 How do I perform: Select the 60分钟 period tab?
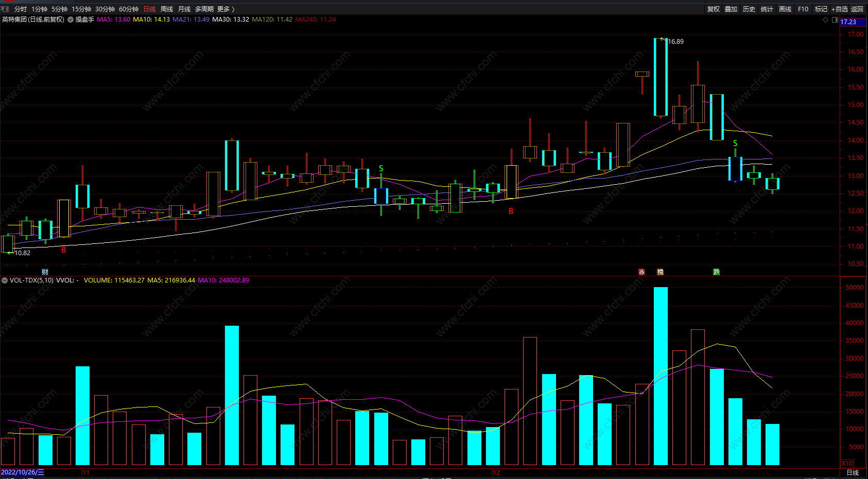tap(129, 9)
